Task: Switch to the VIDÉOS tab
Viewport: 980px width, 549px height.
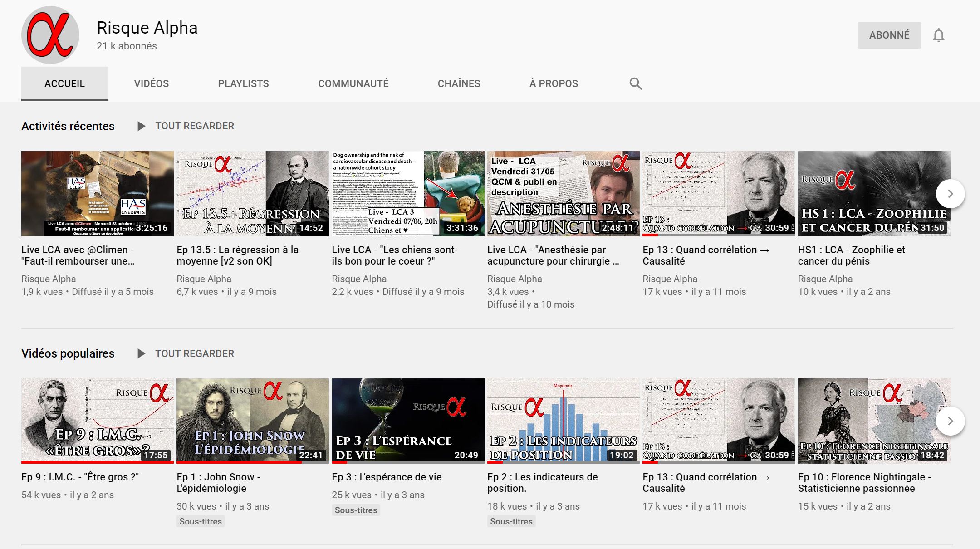Action: [152, 83]
